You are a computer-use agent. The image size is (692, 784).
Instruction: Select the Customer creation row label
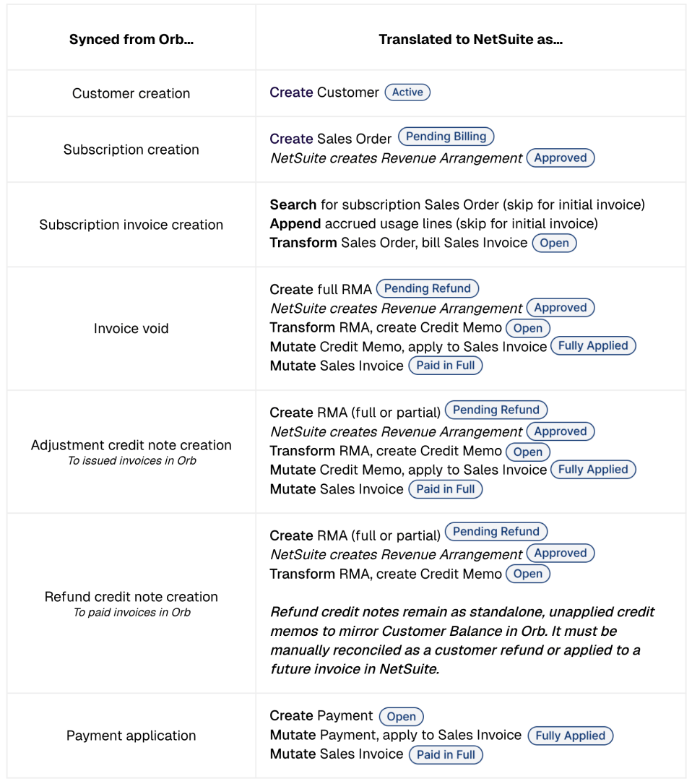tap(131, 93)
